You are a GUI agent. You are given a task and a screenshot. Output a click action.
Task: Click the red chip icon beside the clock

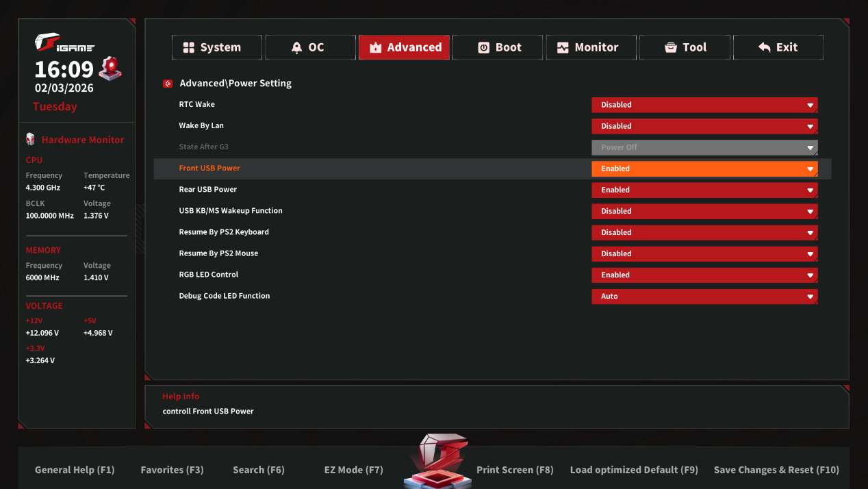coord(110,68)
